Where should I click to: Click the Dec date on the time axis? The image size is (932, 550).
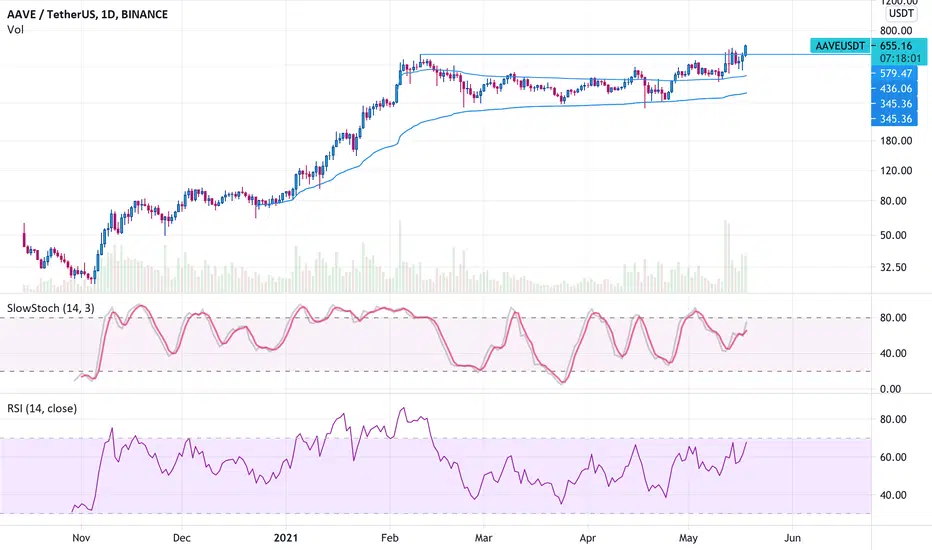click(x=181, y=538)
